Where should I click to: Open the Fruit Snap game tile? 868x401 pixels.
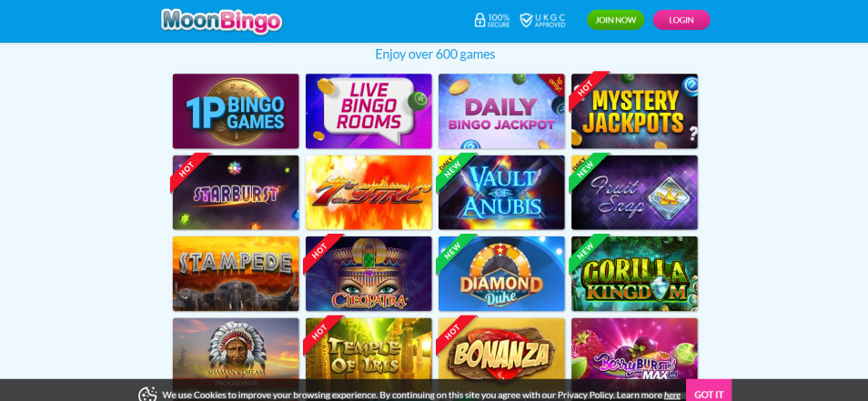pyautogui.click(x=634, y=193)
